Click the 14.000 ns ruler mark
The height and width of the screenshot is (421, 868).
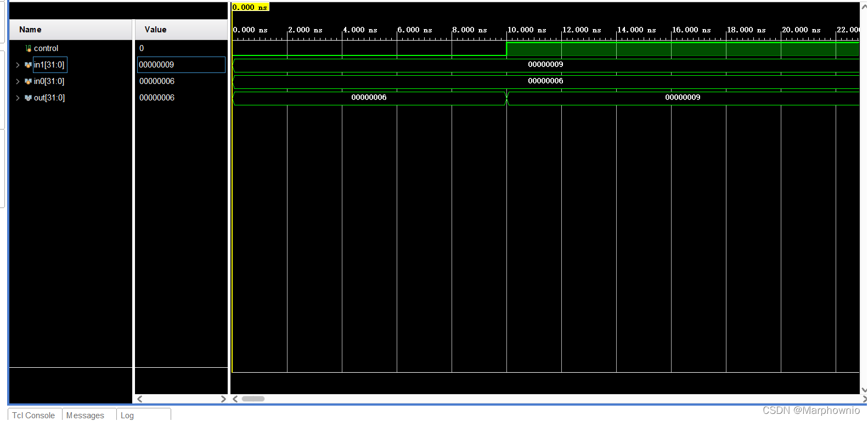[636, 30]
